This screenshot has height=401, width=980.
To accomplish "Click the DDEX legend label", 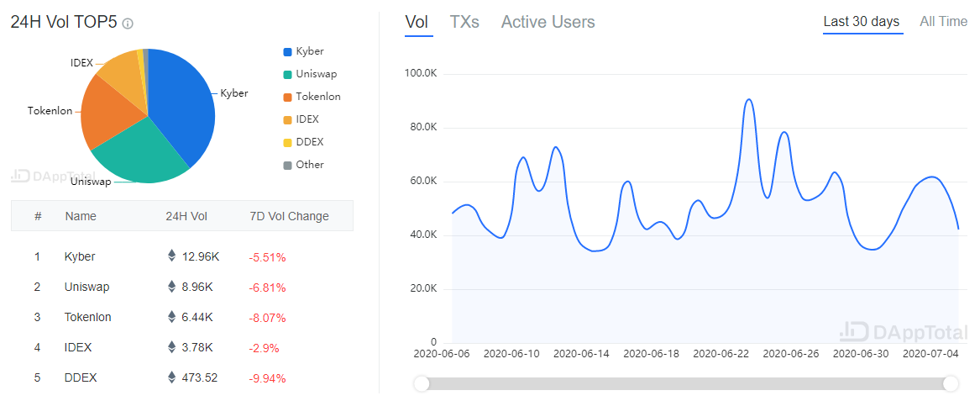I will pos(309,142).
